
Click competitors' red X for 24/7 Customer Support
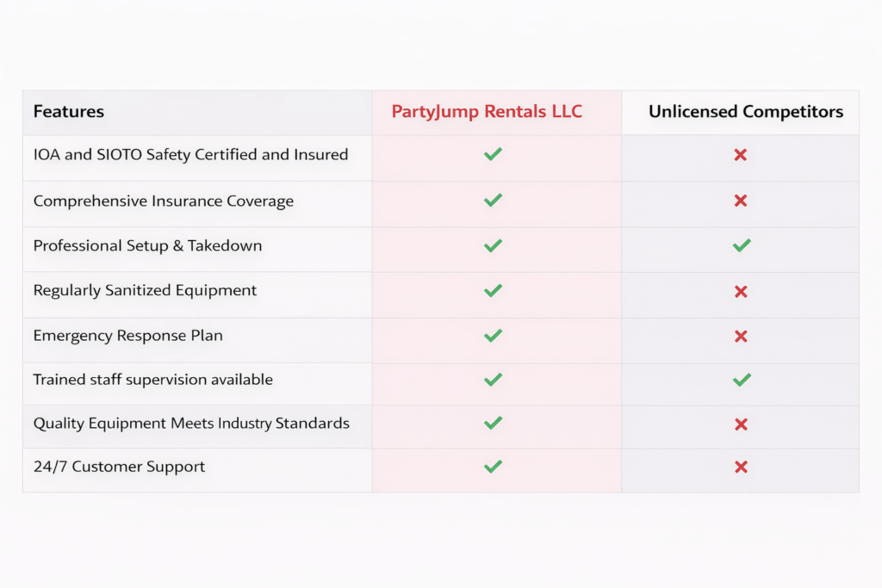pos(740,467)
